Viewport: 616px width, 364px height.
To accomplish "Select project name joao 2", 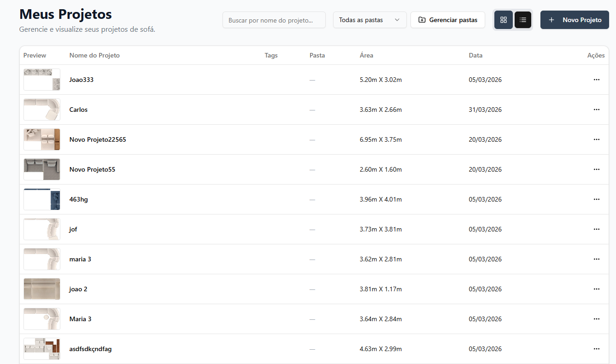I will click(x=78, y=289).
